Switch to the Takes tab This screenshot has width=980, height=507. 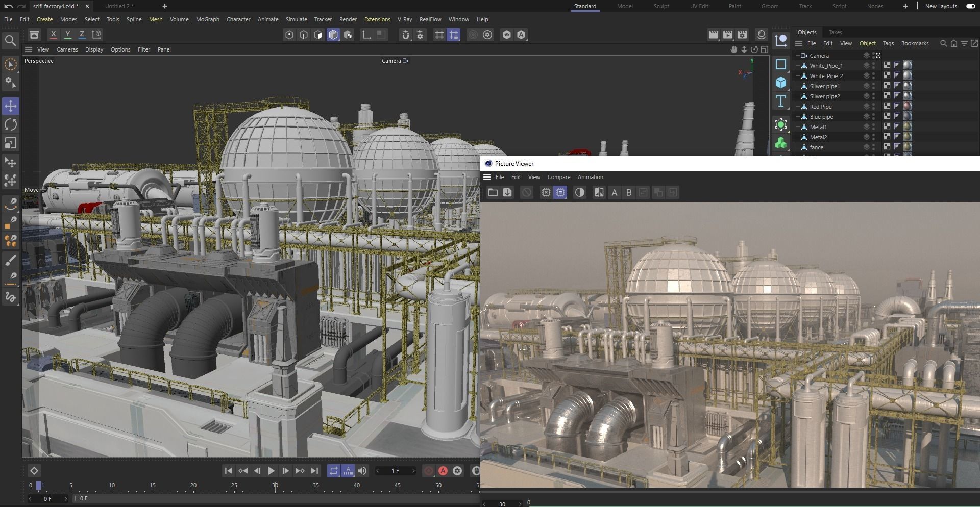click(835, 32)
